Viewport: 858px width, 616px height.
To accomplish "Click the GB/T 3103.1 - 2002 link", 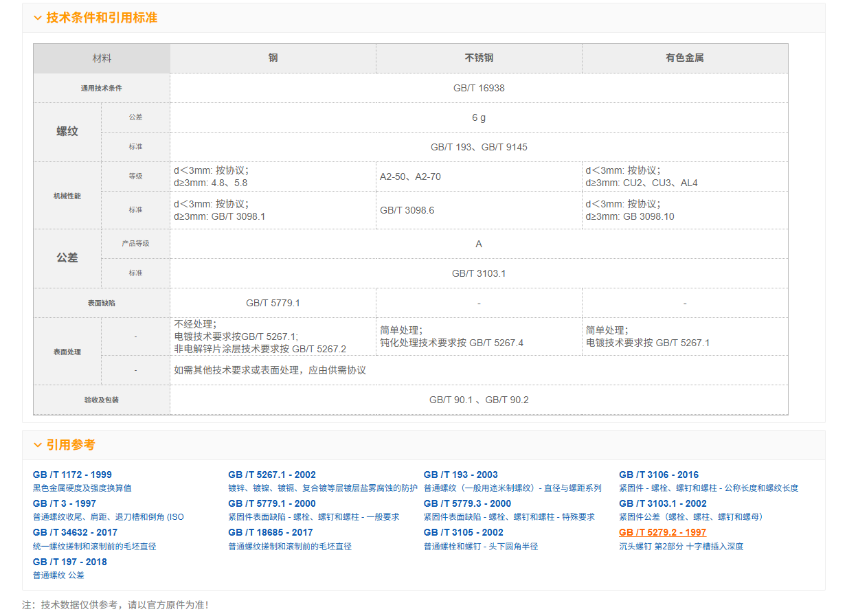I will pos(662,503).
